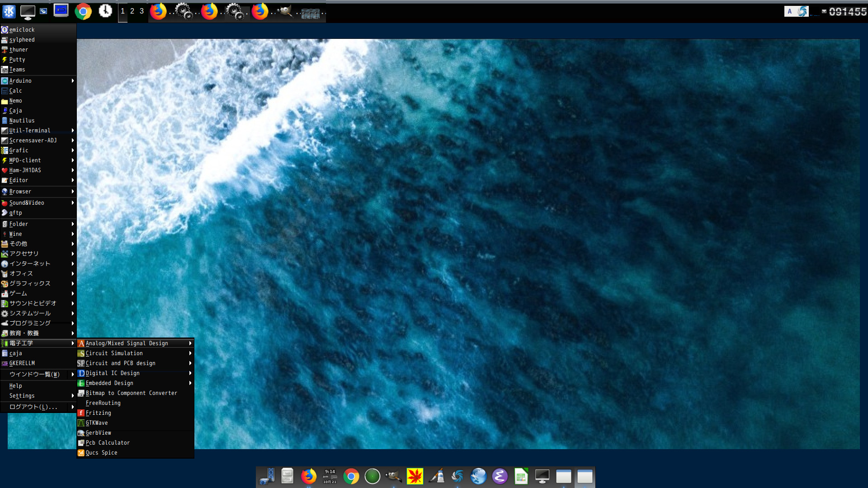Open the Settings menu entry
Screen dimensions: 868x488
tap(21, 395)
